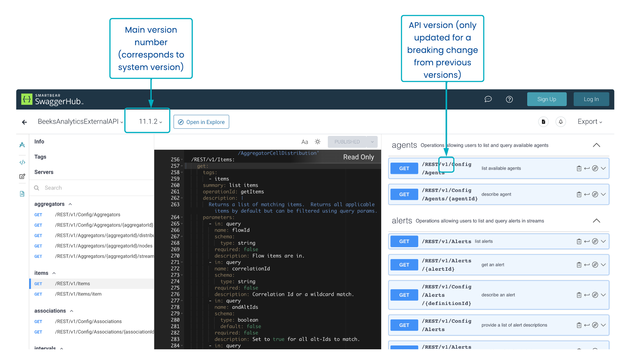
Task: Click return arrow on describe an alert row
Action: click(x=587, y=295)
